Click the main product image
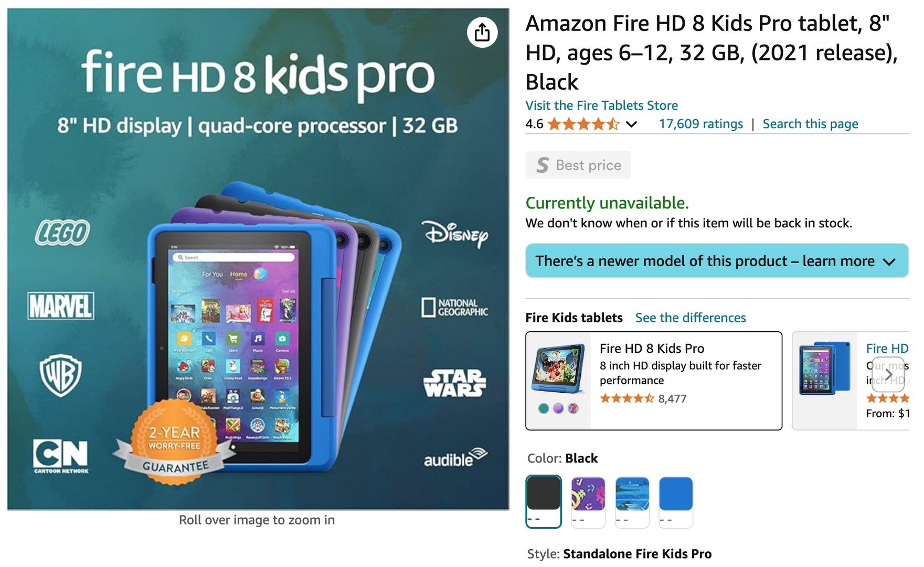Screen dimensions: 924x567 258,259
